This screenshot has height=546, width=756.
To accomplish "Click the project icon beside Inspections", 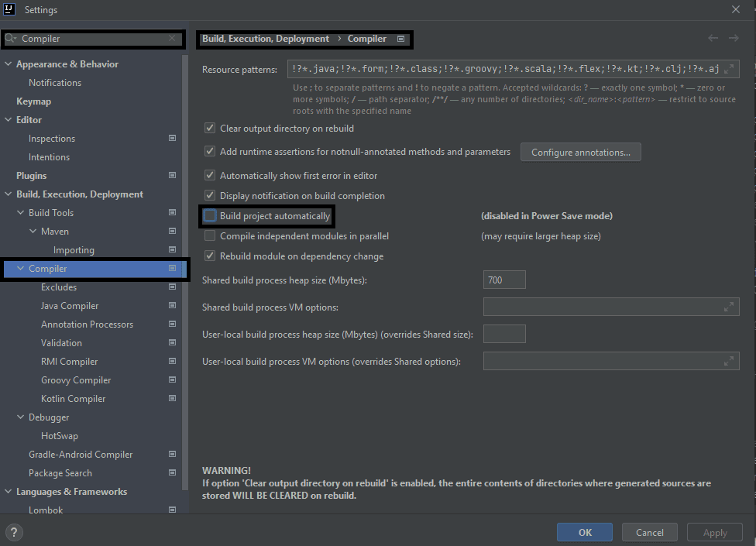I will click(172, 139).
